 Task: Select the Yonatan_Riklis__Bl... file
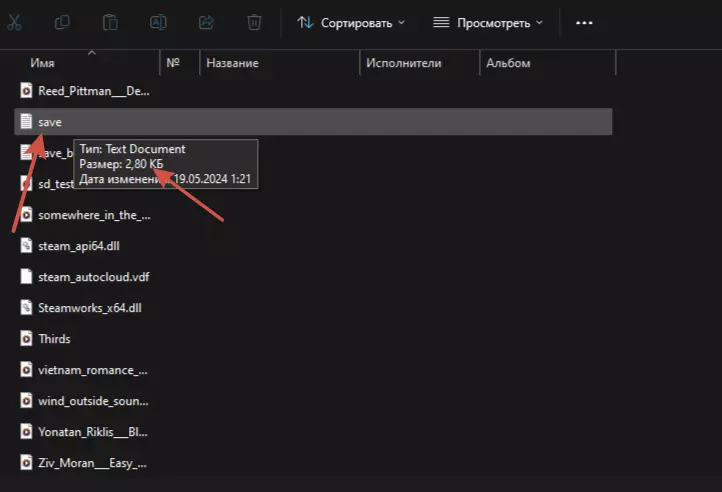click(x=84, y=432)
